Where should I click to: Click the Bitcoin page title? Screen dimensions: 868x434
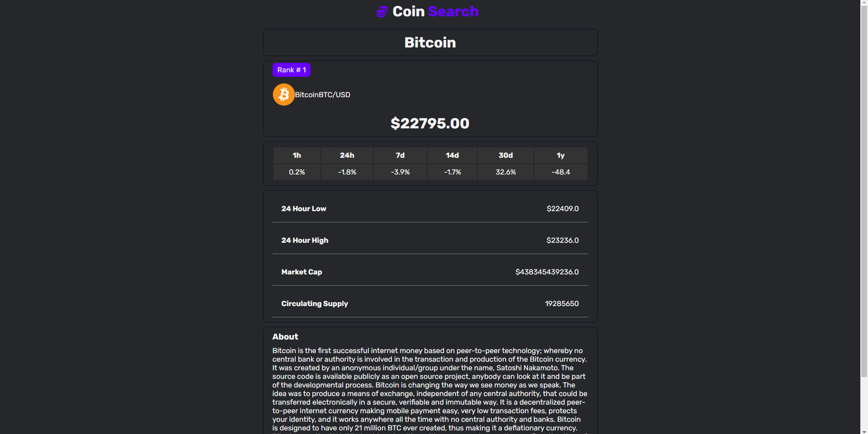429,42
